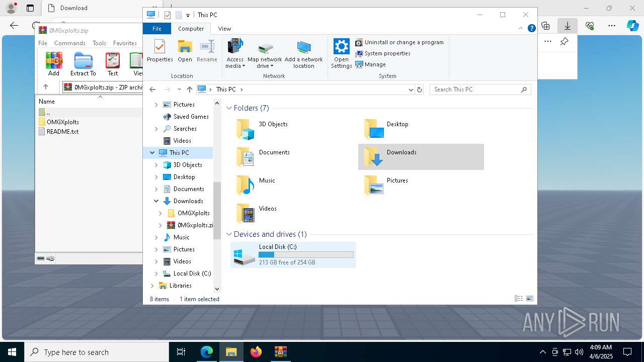The height and width of the screenshot is (362, 644).
Task: Open Windows Start menu
Action: [x=12, y=352]
